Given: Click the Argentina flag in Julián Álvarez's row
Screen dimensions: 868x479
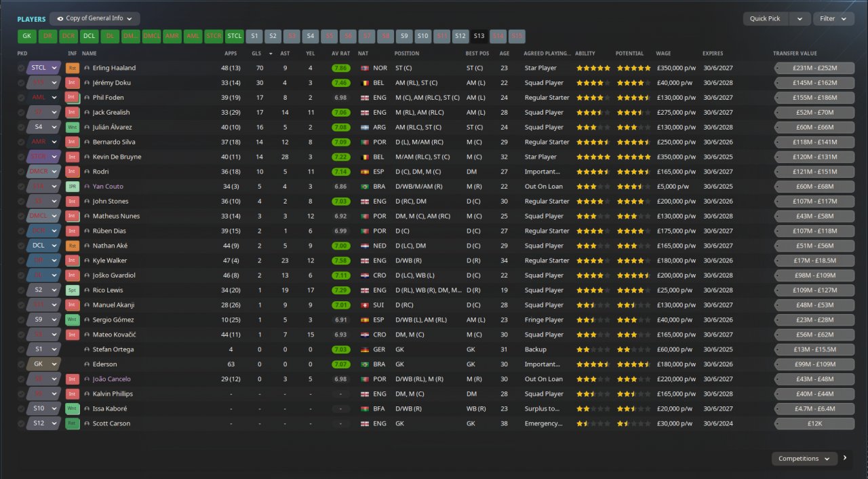Looking at the screenshot, I should [x=365, y=128].
